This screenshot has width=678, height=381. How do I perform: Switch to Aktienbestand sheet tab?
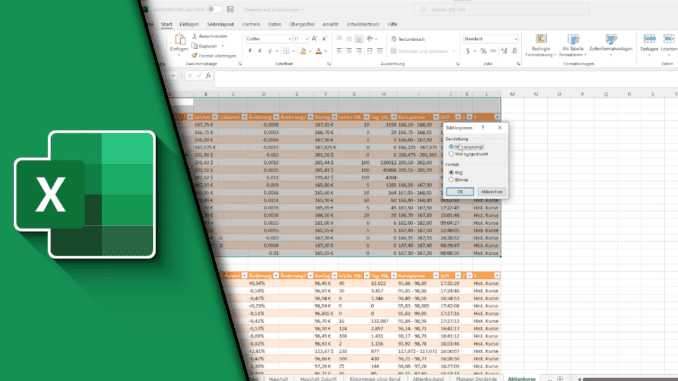[428, 378]
